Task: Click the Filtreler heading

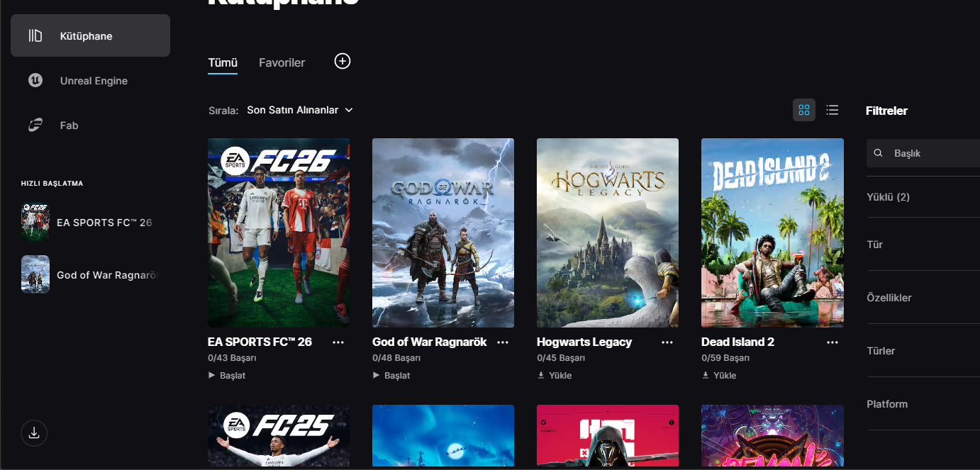Action: pos(886,111)
